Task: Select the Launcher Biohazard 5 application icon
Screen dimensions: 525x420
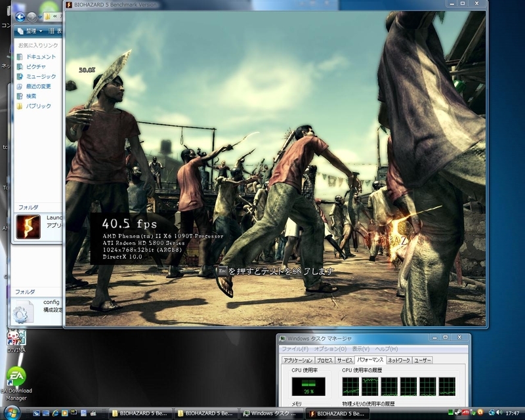Action: 28,227
